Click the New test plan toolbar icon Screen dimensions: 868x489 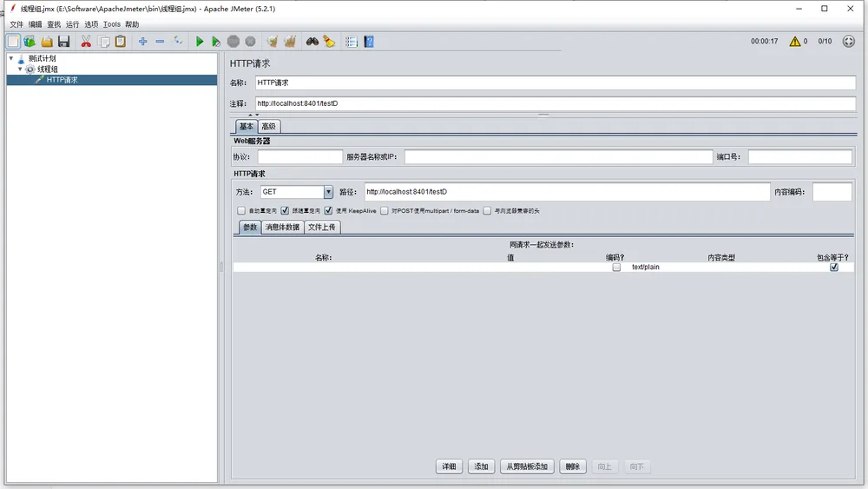click(13, 42)
